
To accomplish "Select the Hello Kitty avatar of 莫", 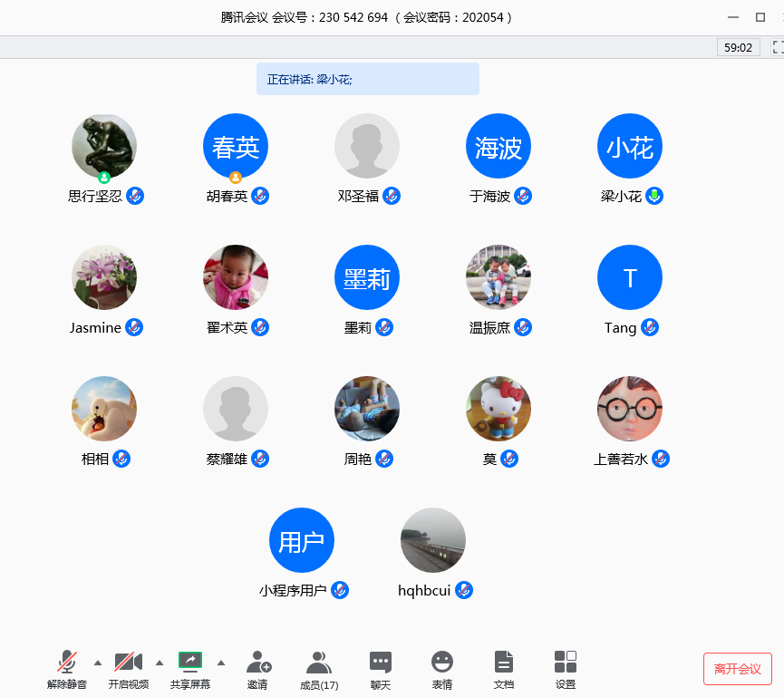I will click(x=498, y=409).
